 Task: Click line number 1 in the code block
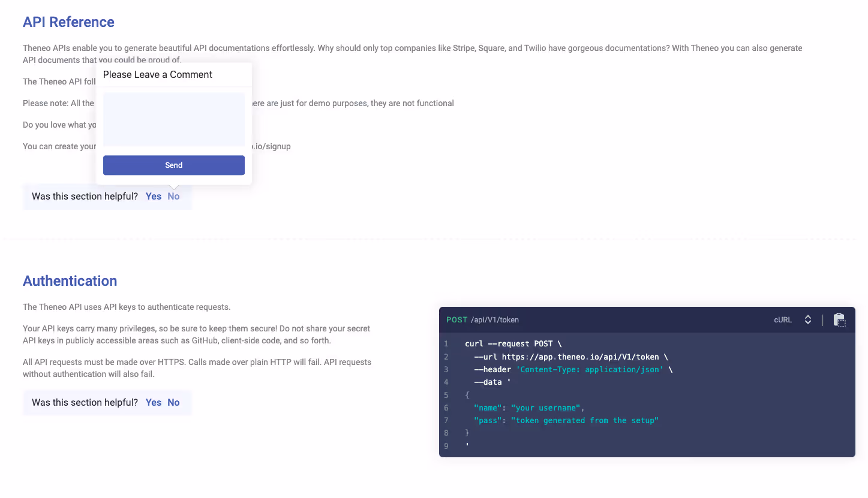446,343
